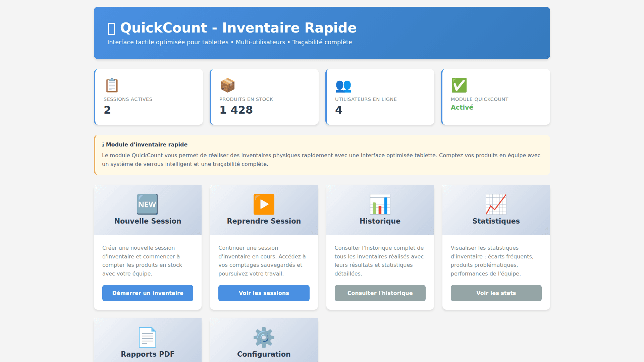Click the Rapports PDF card header
Screen dimensions: 644x362
147,354
